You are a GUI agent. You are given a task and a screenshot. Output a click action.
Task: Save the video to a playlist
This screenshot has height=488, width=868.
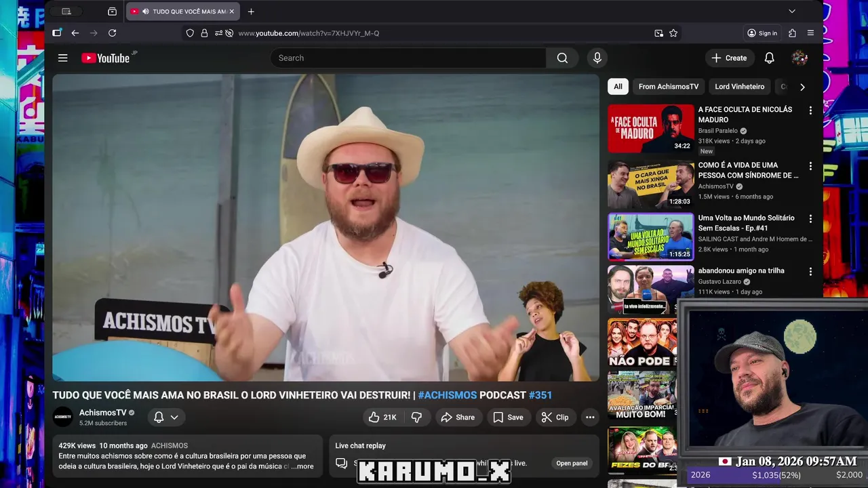coord(509,418)
